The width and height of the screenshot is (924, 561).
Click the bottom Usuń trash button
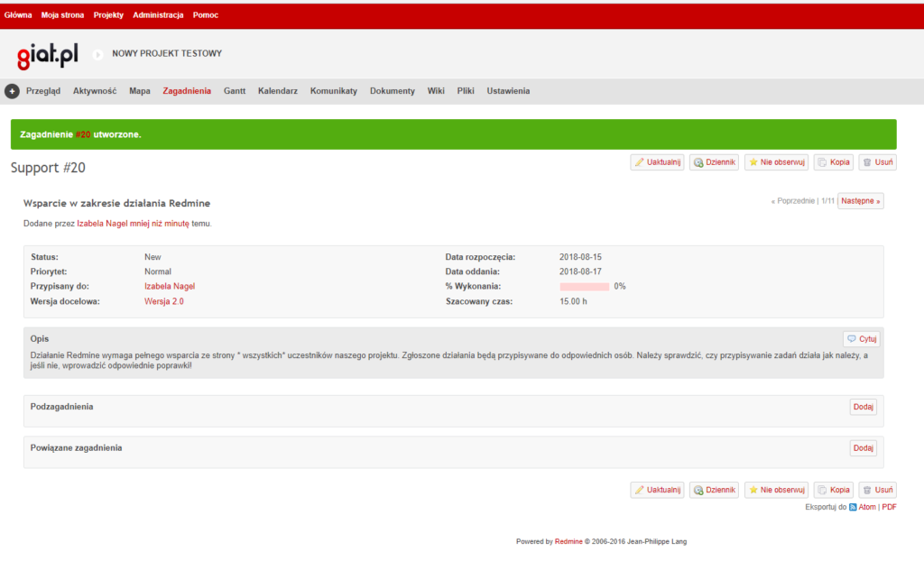click(877, 490)
